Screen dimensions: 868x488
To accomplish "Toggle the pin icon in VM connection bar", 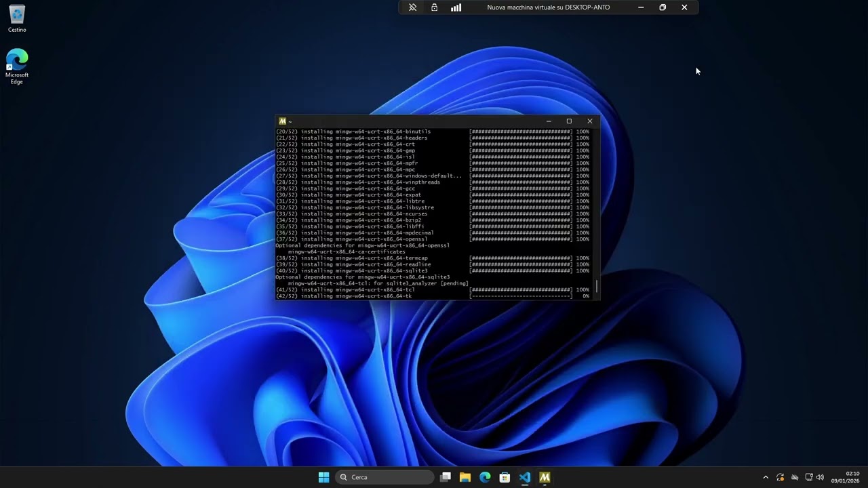I will pyautogui.click(x=412, y=7).
